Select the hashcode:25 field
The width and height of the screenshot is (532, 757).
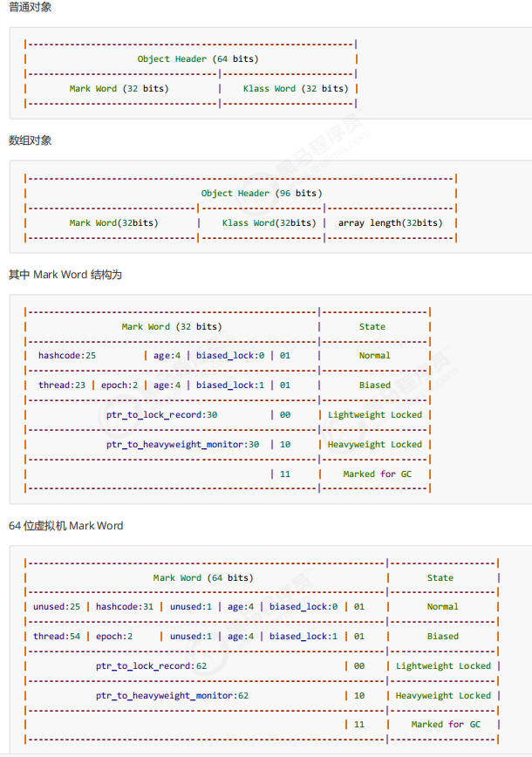click(67, 356)
